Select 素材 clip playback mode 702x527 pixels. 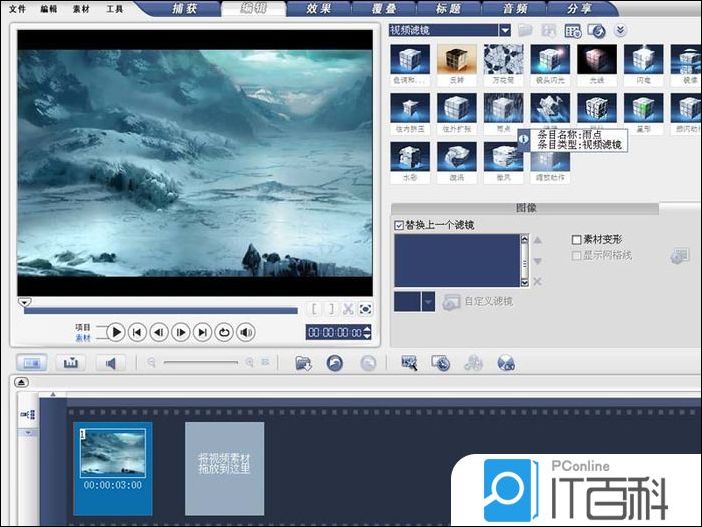(x=83, y=339)
